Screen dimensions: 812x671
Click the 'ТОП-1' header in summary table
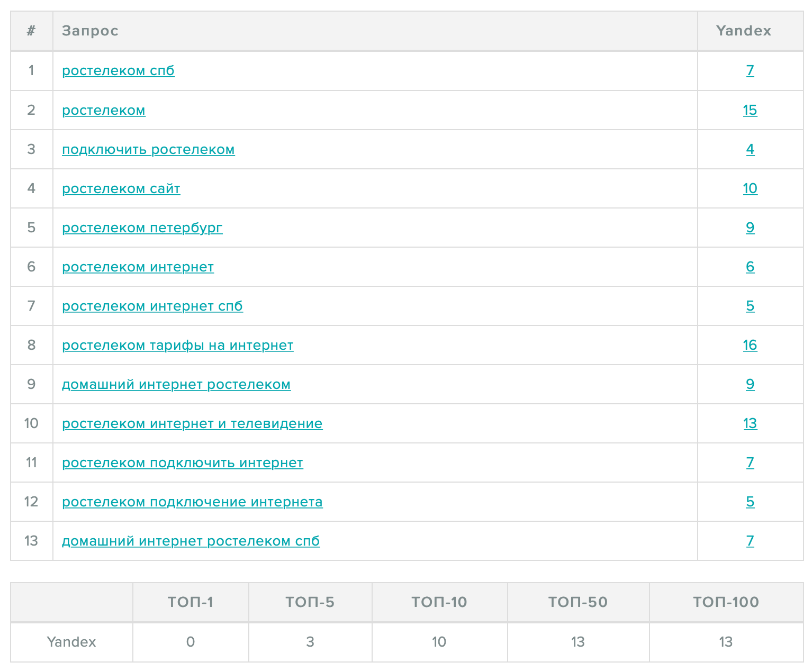click(191, 602)
